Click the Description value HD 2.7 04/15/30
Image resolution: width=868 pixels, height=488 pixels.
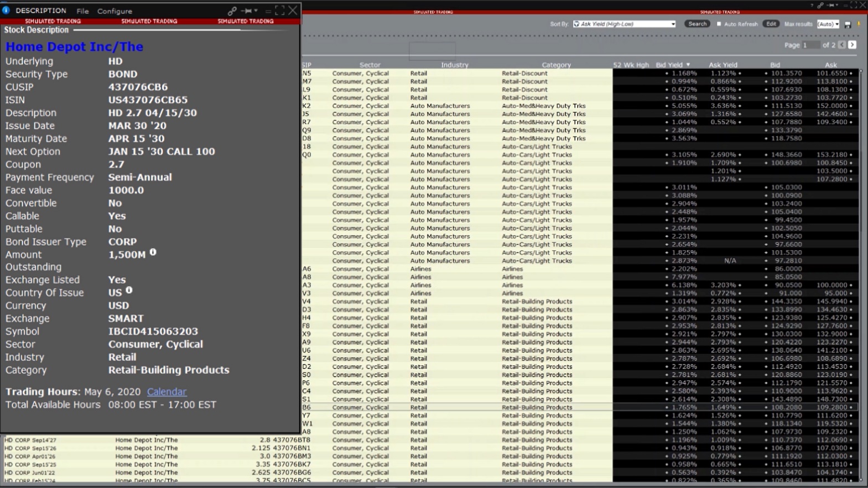point(152,112)
